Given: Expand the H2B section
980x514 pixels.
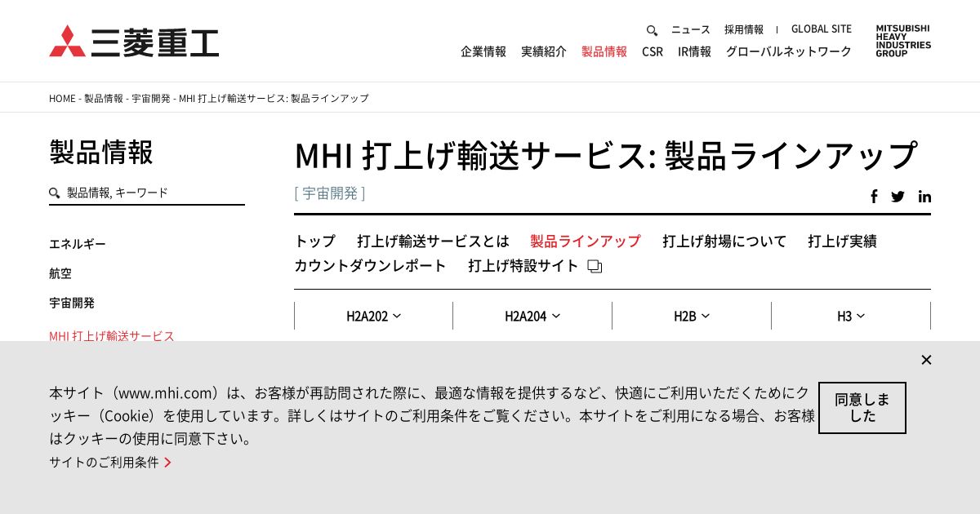Looking at the screenshot, I should (692, 316).
